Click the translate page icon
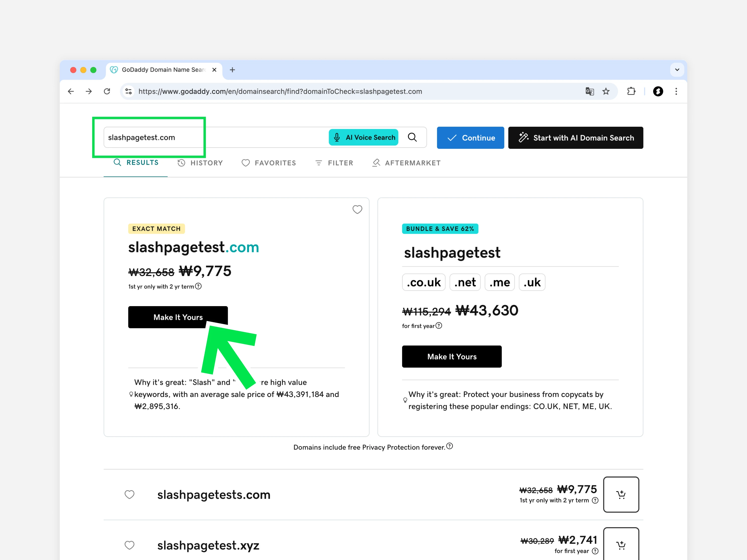 pos(590,92)
